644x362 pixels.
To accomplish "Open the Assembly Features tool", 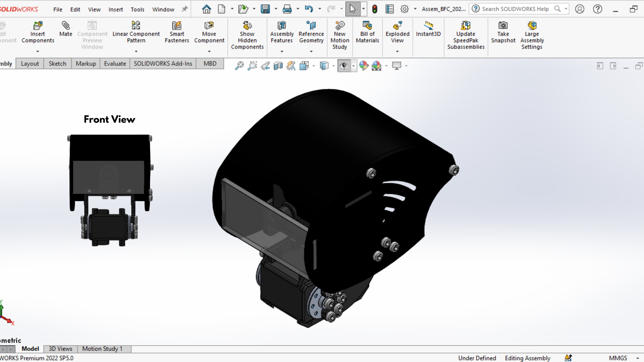I will [x=282, y=32].
